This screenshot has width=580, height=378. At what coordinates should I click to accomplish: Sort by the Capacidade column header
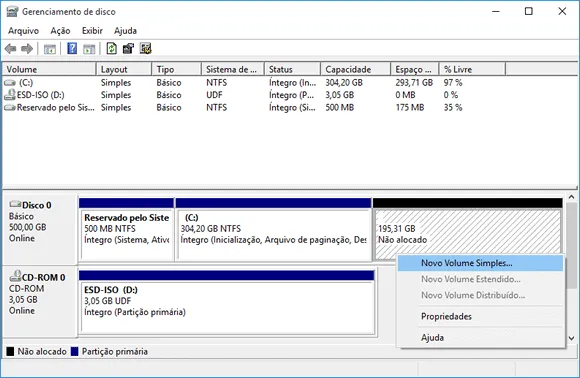coord(355,70)
